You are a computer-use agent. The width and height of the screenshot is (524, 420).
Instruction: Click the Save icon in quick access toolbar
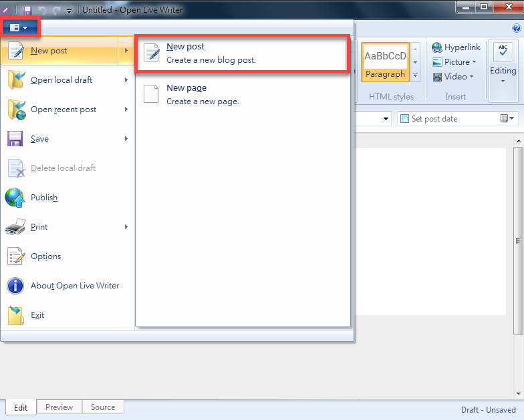pos(27,10)
